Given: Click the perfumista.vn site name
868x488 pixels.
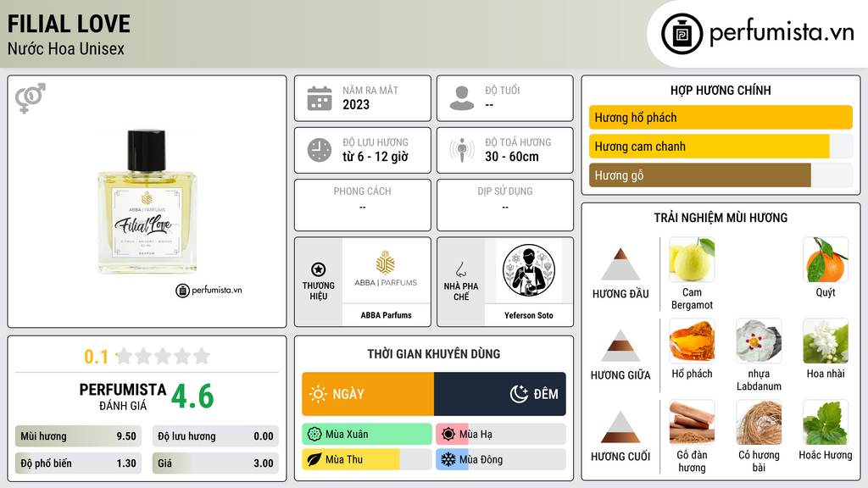Looking at the screenshot, I should click(x=782, y=32).
